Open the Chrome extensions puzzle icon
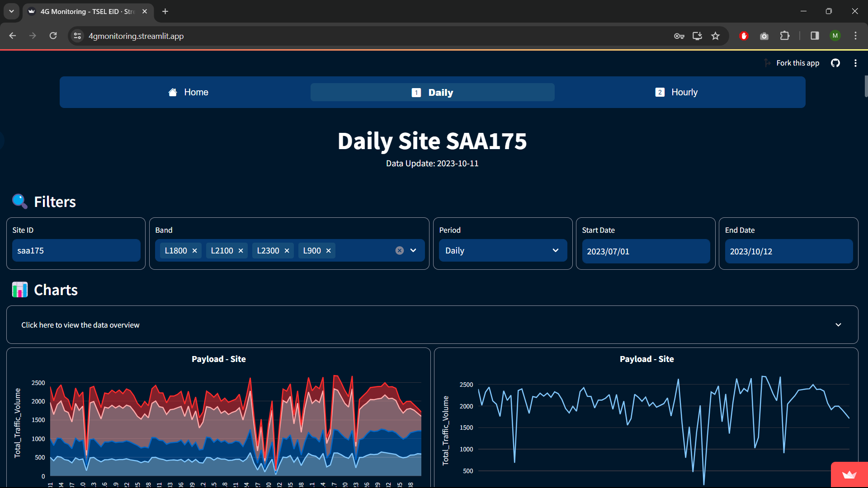Screen dimensions: 868x488 pos(785,36)
